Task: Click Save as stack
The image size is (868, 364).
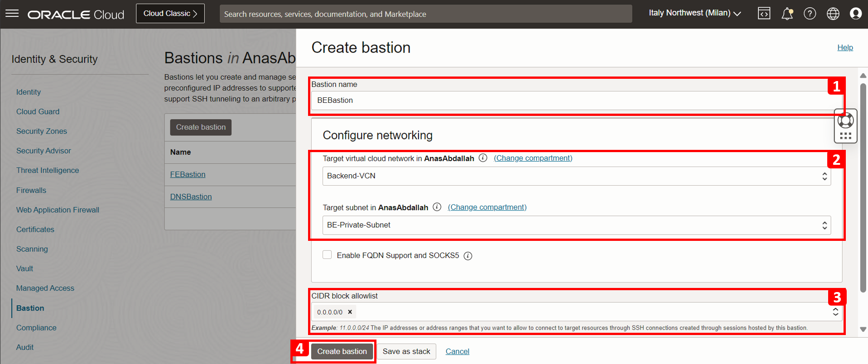Action: (x=406, y=351)
